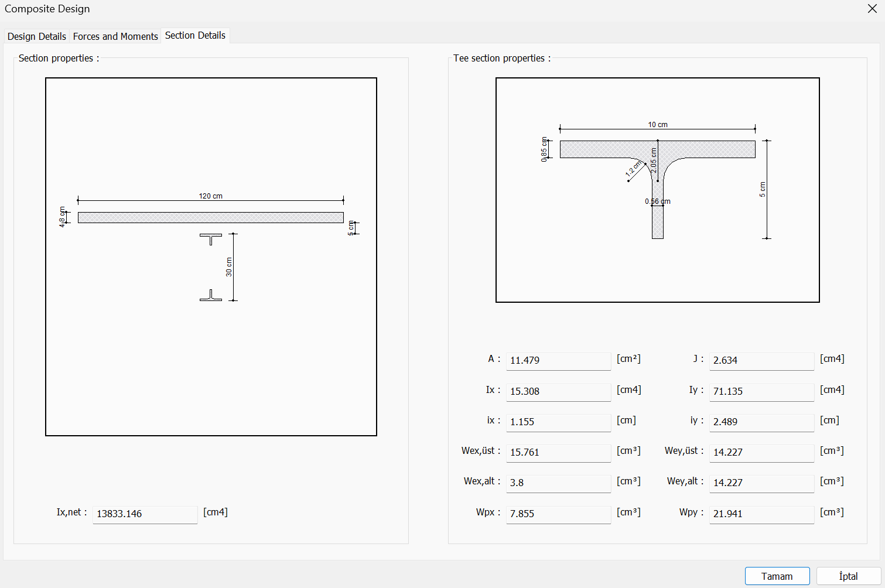Click the iy radius field
The image size is (885, 588).
pyautogui.click(x=761, y=422)
